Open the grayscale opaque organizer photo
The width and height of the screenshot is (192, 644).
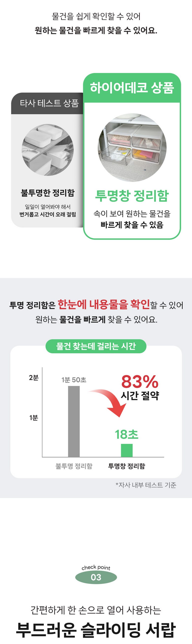coord(48,150)
